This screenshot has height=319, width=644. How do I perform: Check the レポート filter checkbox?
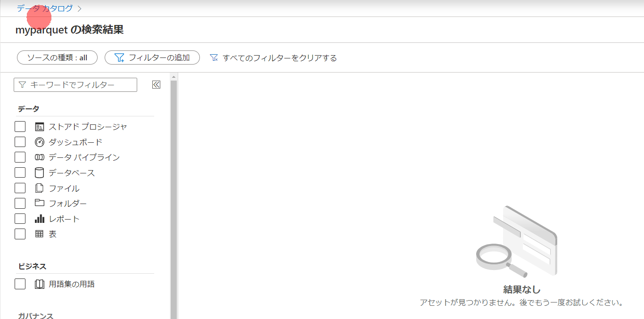point(20,218)
